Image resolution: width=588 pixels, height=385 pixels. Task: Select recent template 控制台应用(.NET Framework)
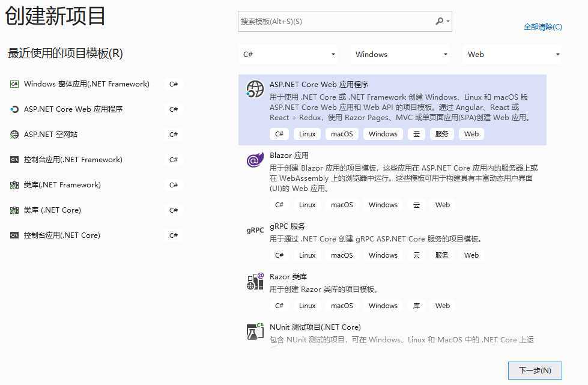tap(73, 160)
